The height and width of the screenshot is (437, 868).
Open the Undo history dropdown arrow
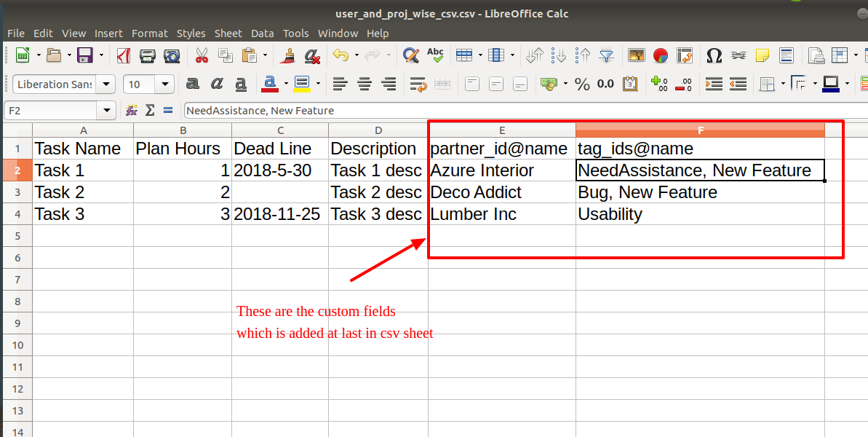coord(357,55)
